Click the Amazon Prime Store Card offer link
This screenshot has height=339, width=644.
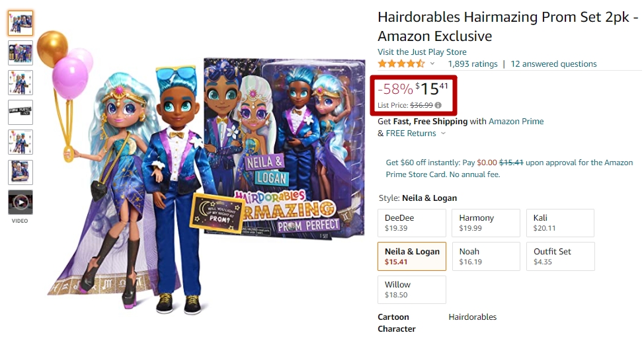(509, 169)
